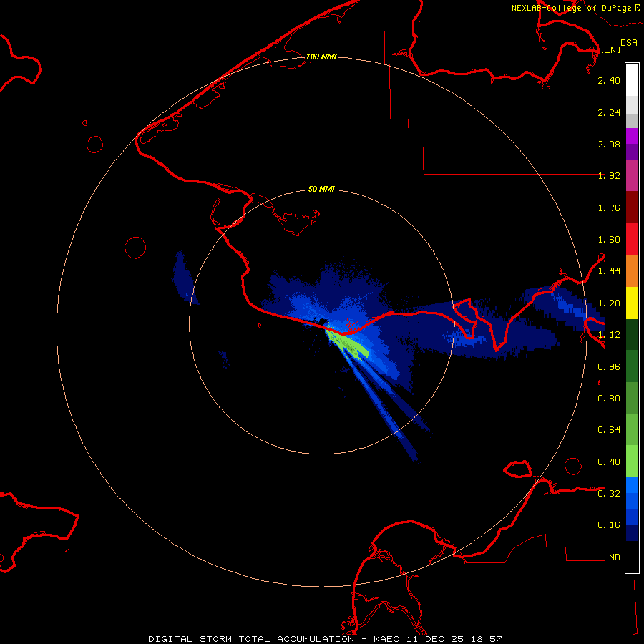This screenshot has width=644, height=644.
Task: Click the 1.76 legend value
Action: point(609,208)
